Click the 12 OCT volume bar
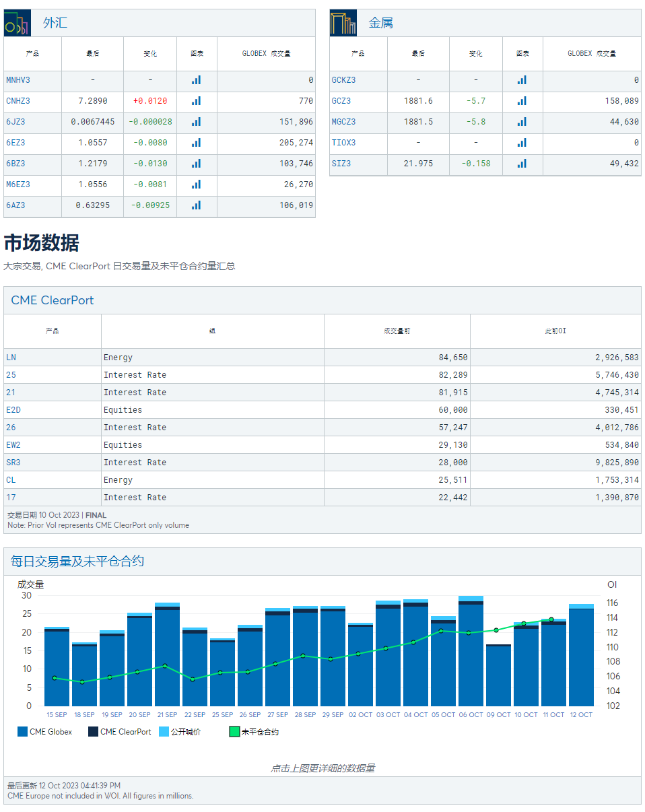This screenshot has height=812, width=645. [x=581, y=655]
